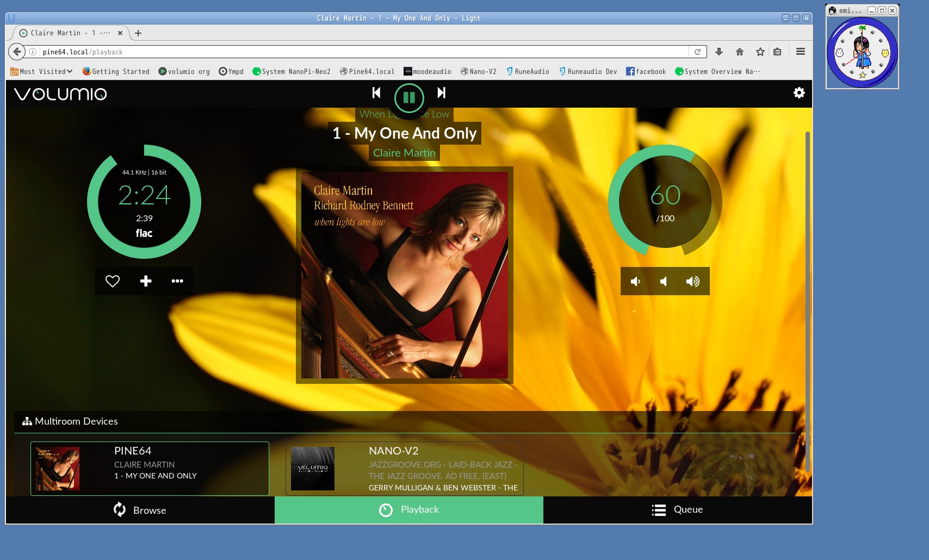Open the three-dots more options menu
929x560 pixels.
point(177,281)
